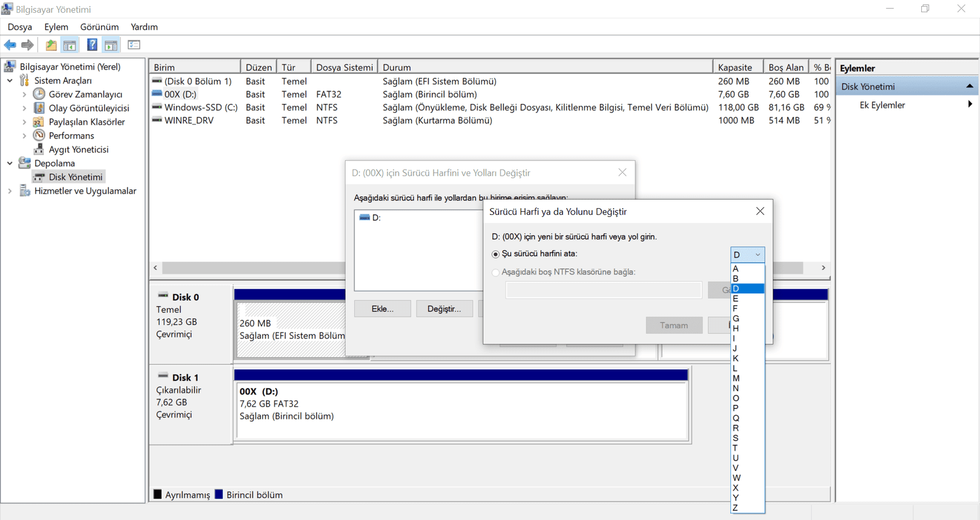Click the blue Help question mark icon
980x520 pixels.
coord(92,45)
